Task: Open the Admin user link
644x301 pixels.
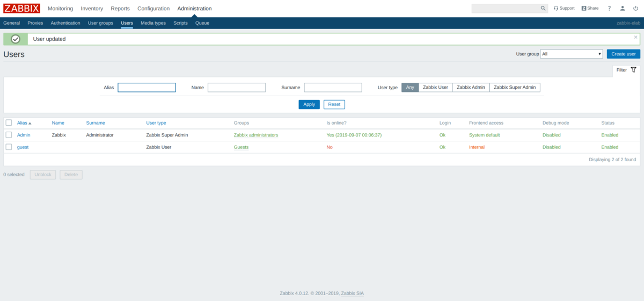Action: click(24, 135)
